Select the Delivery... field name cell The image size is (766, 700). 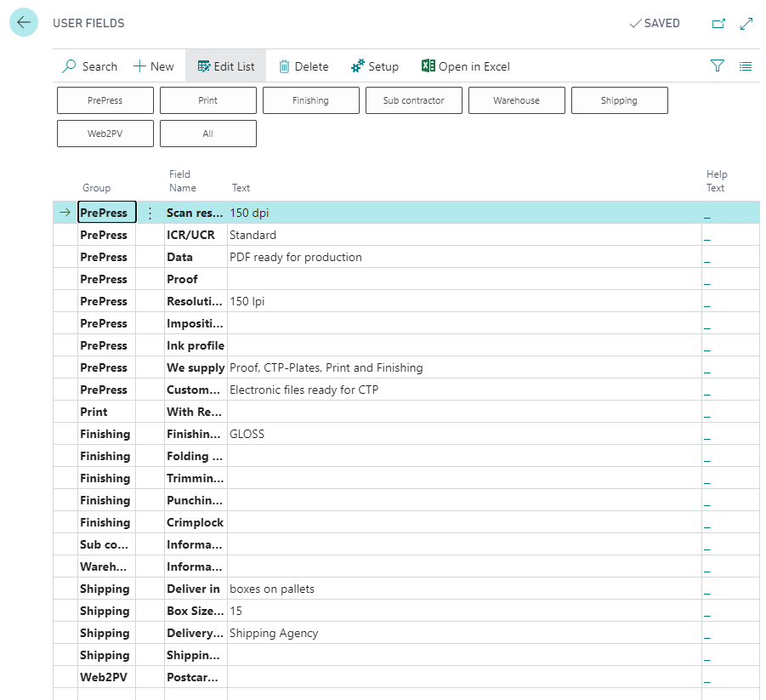196,633
